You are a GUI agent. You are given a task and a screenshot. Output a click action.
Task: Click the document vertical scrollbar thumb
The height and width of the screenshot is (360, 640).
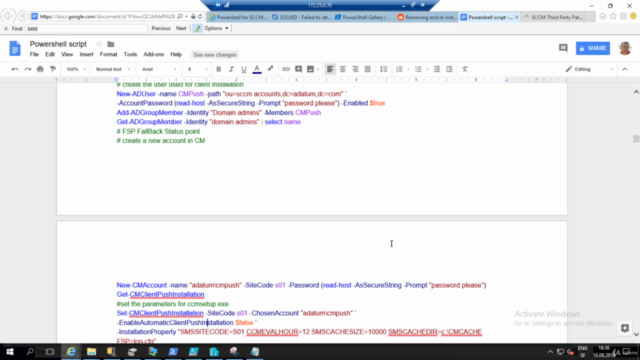[x=636, y=139]
